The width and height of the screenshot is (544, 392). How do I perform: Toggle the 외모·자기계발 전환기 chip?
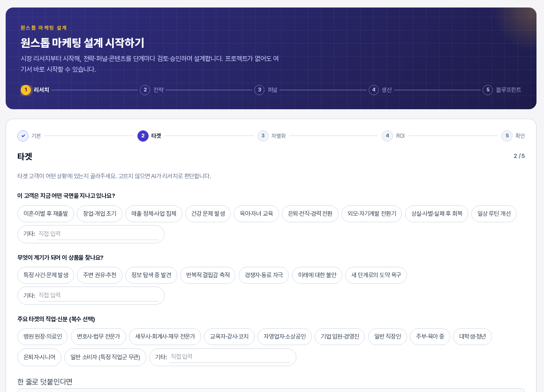tap(371, 214)
